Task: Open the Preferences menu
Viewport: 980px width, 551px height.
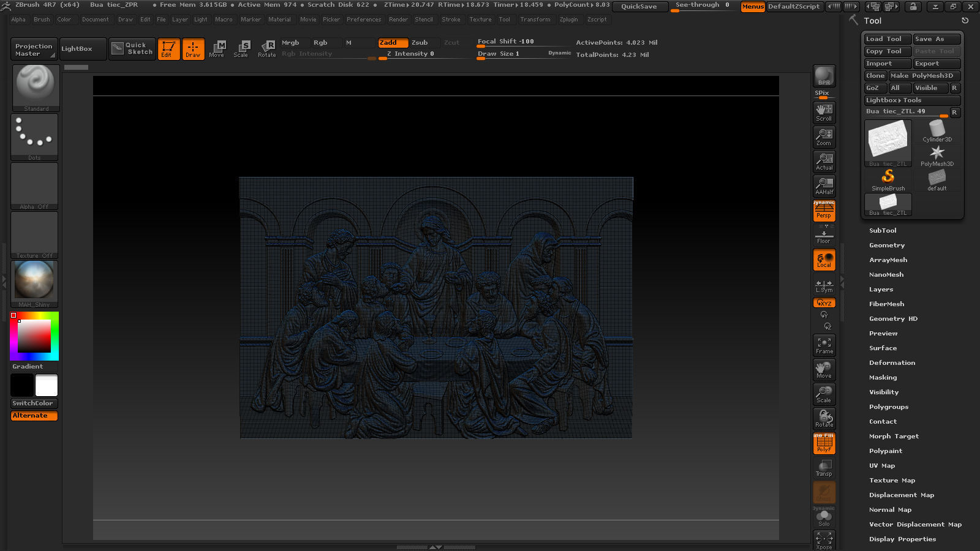Action: pyautogui.click(x=364, y=19)
